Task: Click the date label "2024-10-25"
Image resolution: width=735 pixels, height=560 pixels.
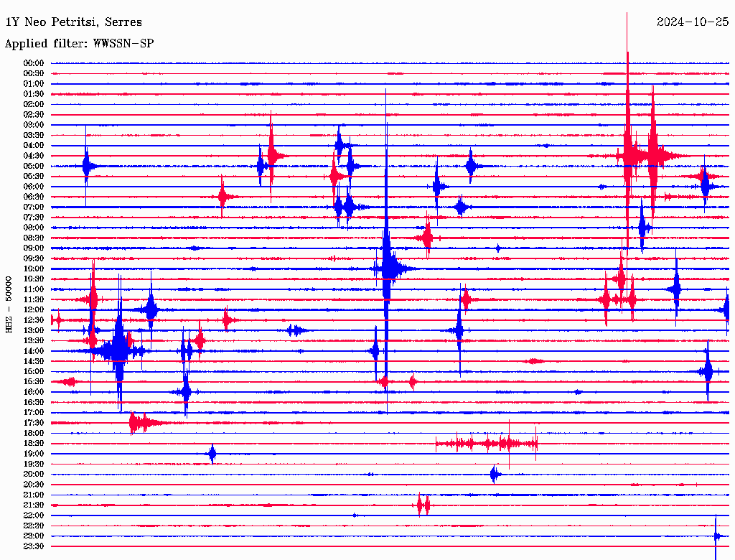Action: click(693, 22)
